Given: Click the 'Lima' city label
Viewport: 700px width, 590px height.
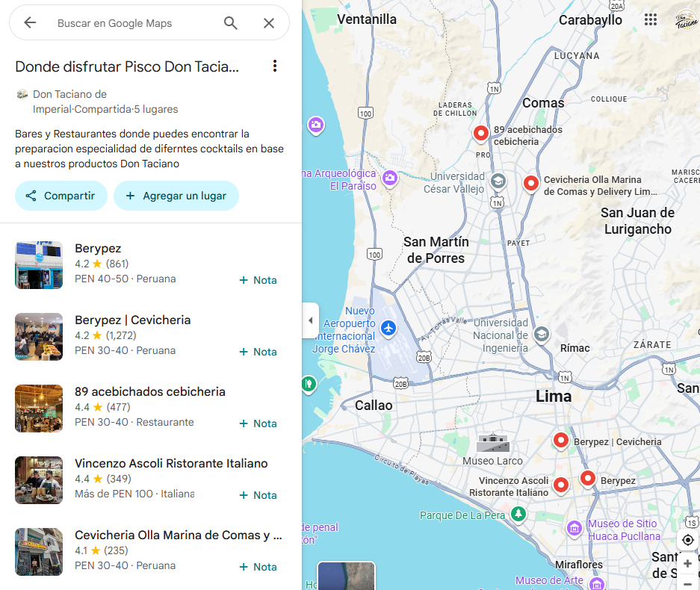Looking at the screenshot, I should click(554, 397).
